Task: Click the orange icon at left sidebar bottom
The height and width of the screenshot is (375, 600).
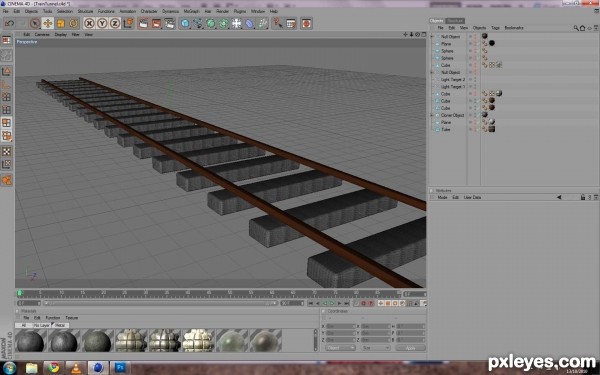Action: (x=7, y=180)
